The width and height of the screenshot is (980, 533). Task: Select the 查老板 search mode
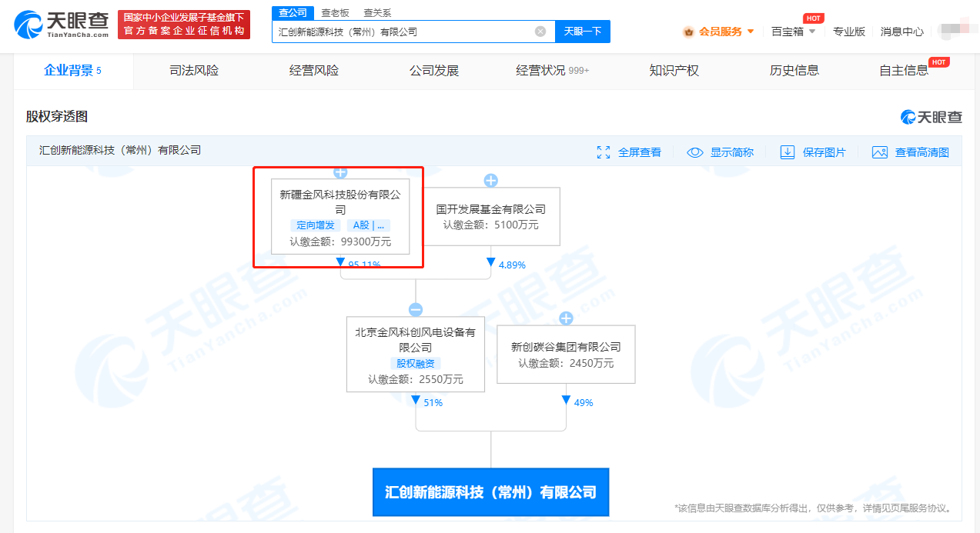pos(335,13)
